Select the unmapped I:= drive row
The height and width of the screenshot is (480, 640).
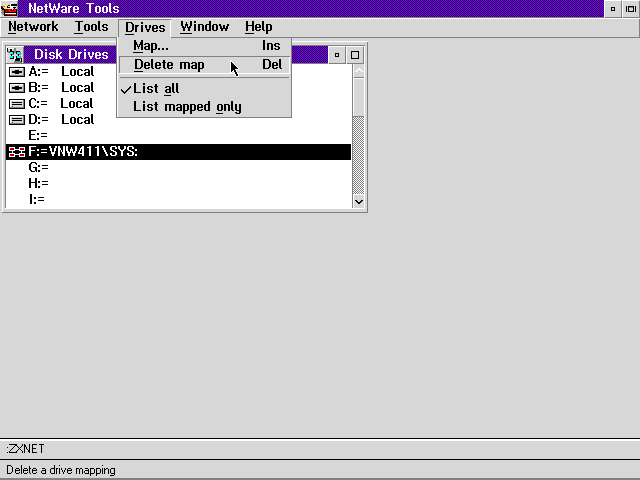coord(178,200)
